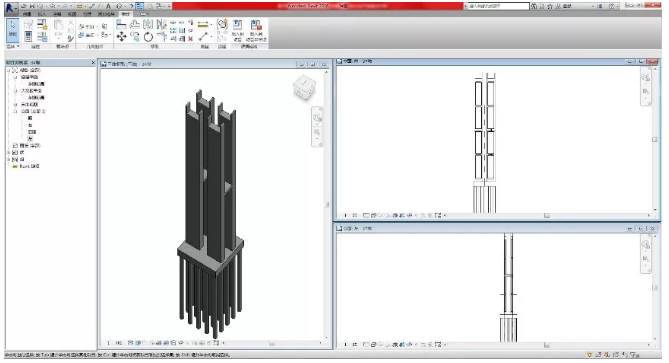
Task: Select the Text 'A' tool in quick access toolbar
Action: click(108, 6)
